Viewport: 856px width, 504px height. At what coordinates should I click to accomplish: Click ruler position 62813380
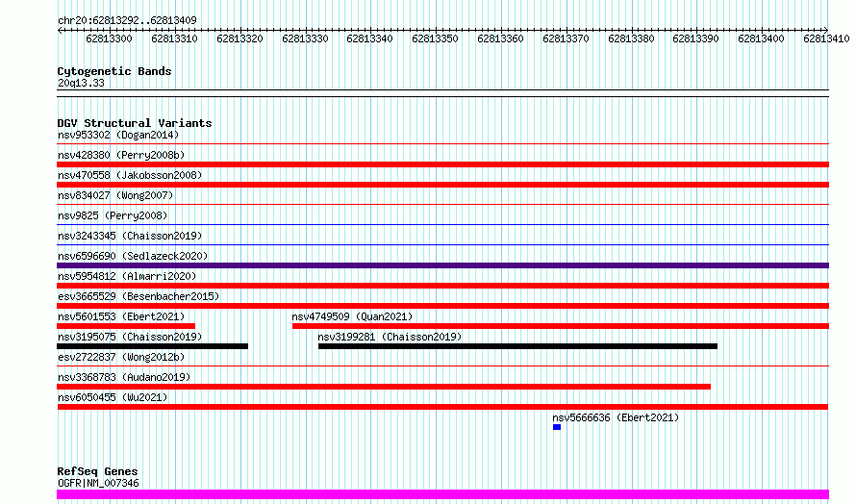tap(631, 38)
